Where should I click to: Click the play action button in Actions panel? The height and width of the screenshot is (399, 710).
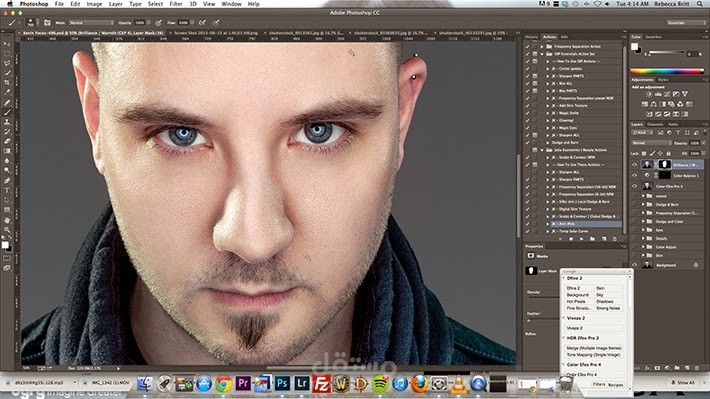tap(581, 239)
